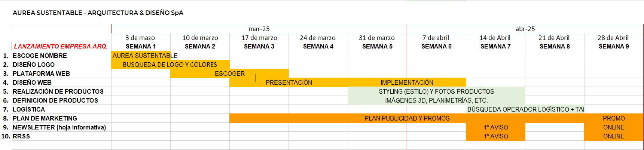Click the 21 de Abril date cell
This screenshot has height=150, width=644.
[x=555, y=38]
